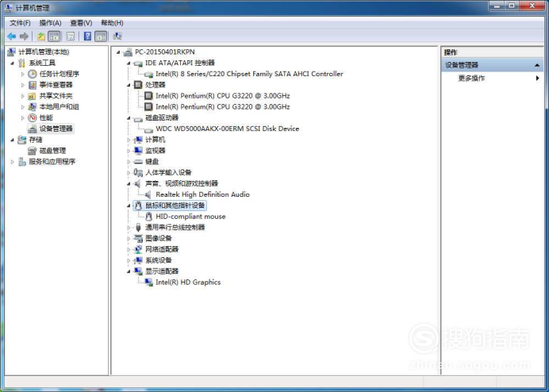Click the 人体学输入设备 icon

point(138,172)
